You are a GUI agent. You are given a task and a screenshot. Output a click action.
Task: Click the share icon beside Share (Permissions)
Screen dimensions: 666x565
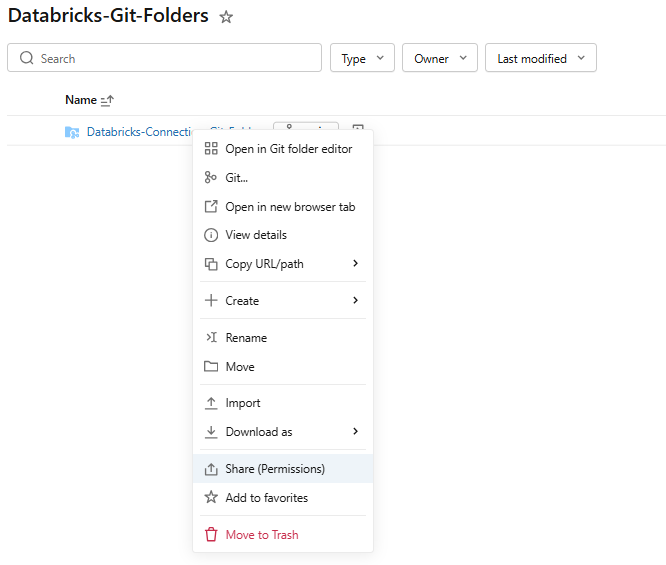[211, 469]
